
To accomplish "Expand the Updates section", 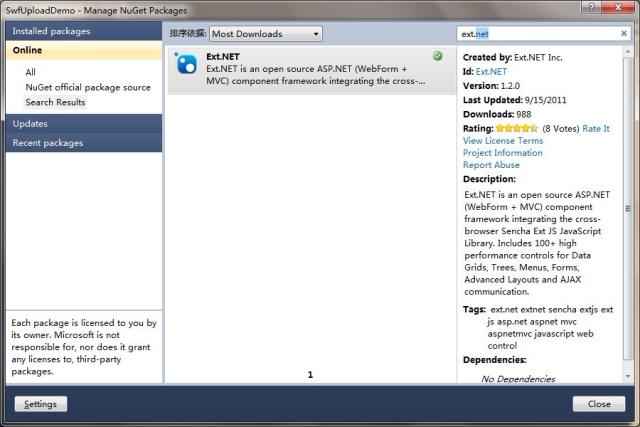I will point(84,124).
